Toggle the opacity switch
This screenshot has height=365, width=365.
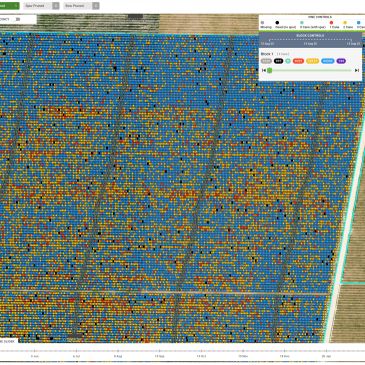tap(18, 19)
